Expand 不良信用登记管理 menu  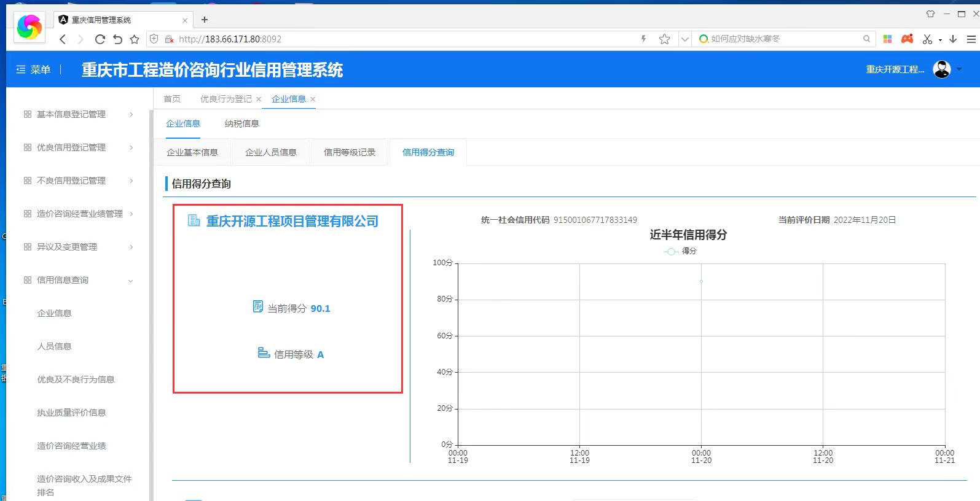pyautogui.click(x=79, y=181)
